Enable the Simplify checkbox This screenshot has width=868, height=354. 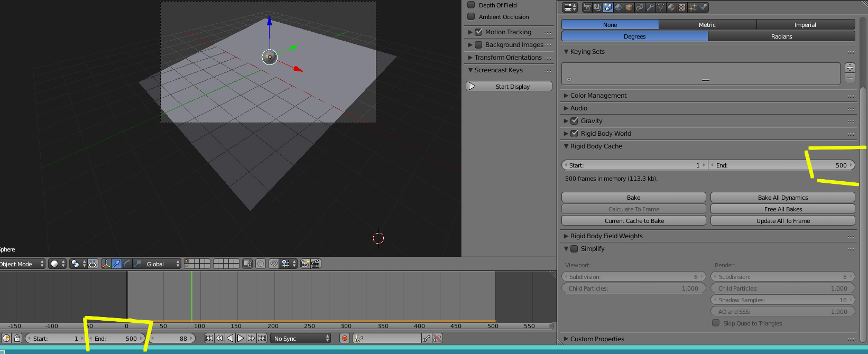tap(575, 249)
